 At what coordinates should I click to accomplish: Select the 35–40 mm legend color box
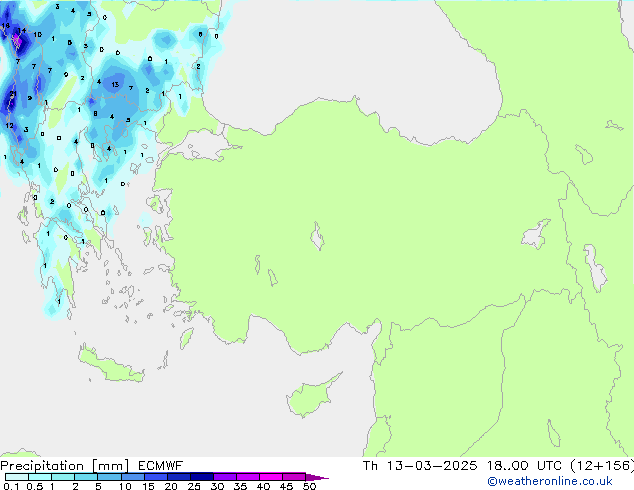point(248,477)
